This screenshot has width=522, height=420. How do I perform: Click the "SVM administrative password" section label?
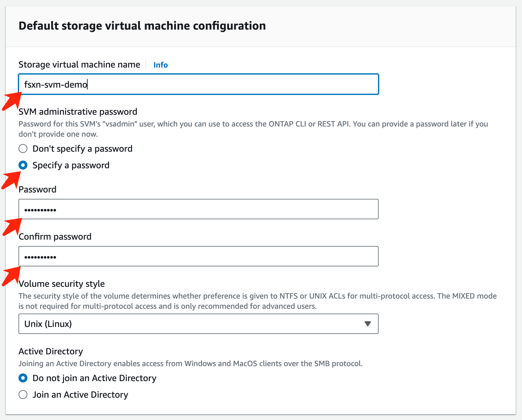coord(78,112)
